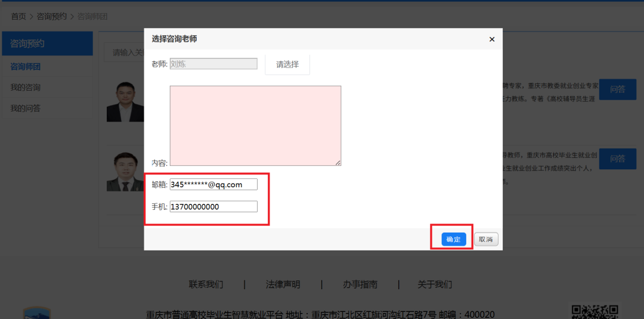
Task: Open the 请选择 teacher selector
Action: 287,64
